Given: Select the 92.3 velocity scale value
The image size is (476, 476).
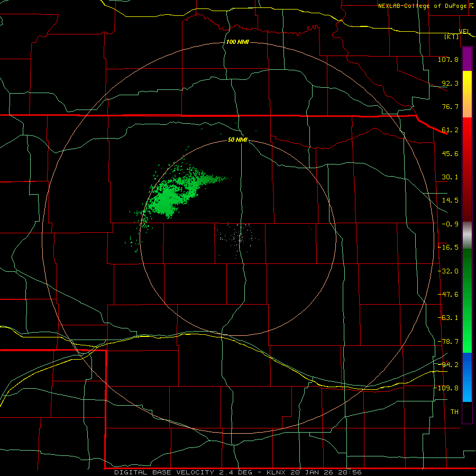Looking at the screenshot, I should [450, 83].
